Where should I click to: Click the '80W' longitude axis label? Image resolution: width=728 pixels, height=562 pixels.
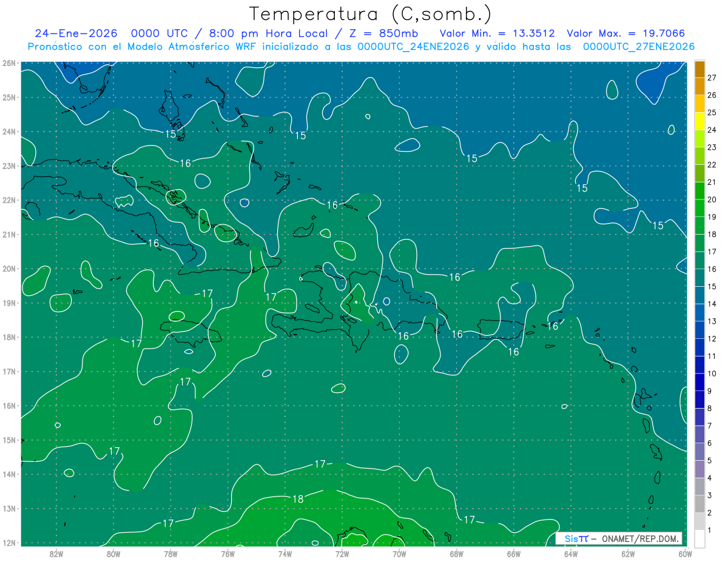click(x=113, y=554)
